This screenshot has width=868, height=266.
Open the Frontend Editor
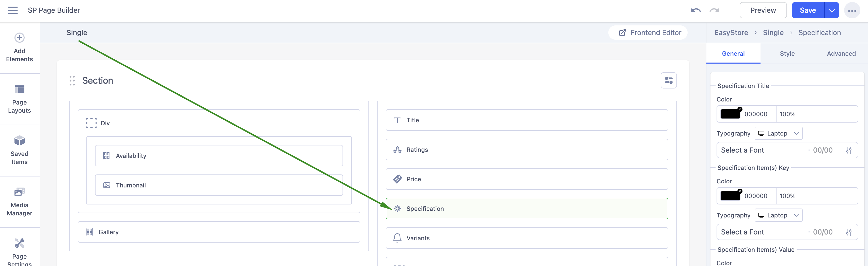(x=650, y=33)
